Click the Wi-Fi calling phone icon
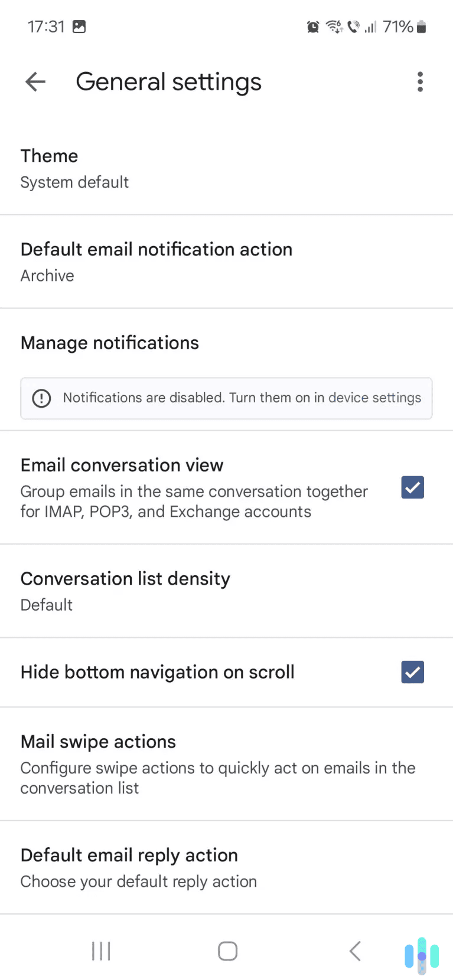 tap(354, 27)
